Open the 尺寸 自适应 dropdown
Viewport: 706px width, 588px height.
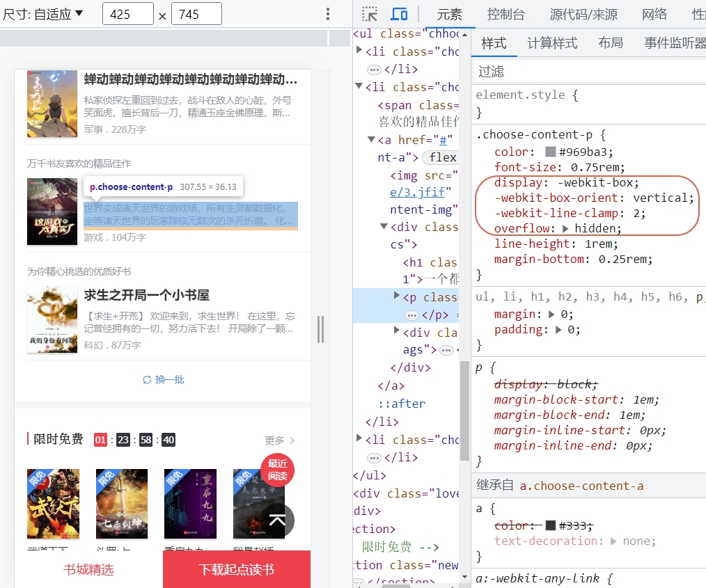pos(42,14)
